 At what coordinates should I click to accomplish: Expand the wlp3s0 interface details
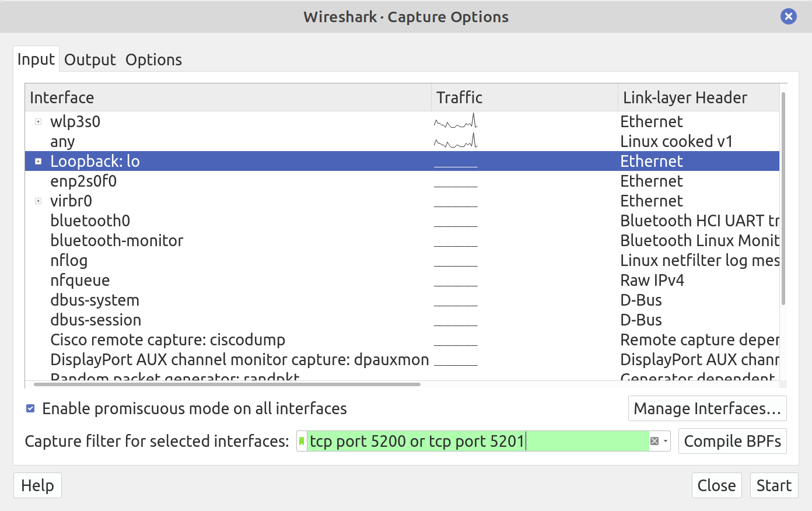coord(38,122)
